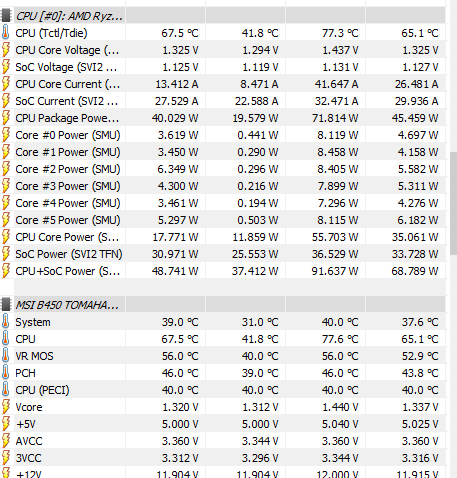Click lightning icon beside Core #2 Power
This screenshot has width=457, height=478.
click(x=6, y=169)
